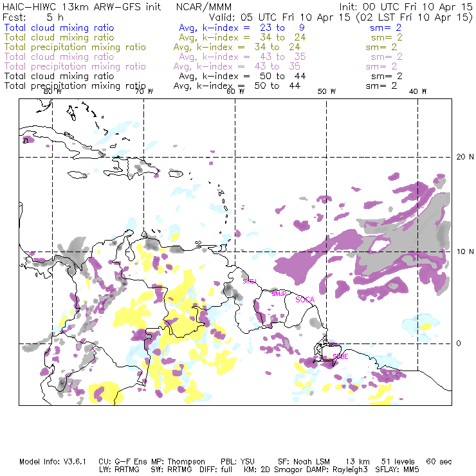Click the 'Model Info: V3.6.1' footer text
This screenshot has height=476, width=476.
click(53, 462)
